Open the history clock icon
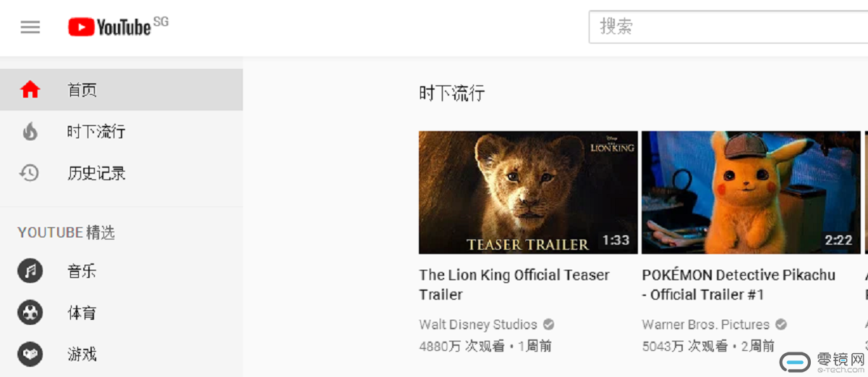This screenshot has width=868, height=377. [29, 173]
